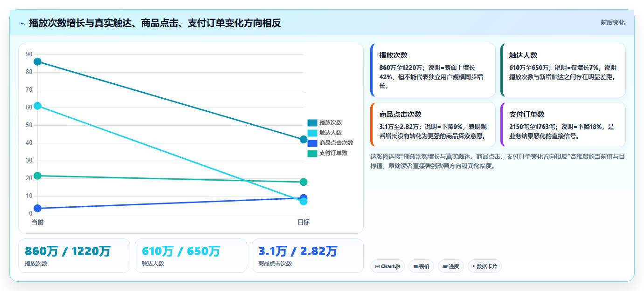Click the 进度 tag chip

point(451,266)
